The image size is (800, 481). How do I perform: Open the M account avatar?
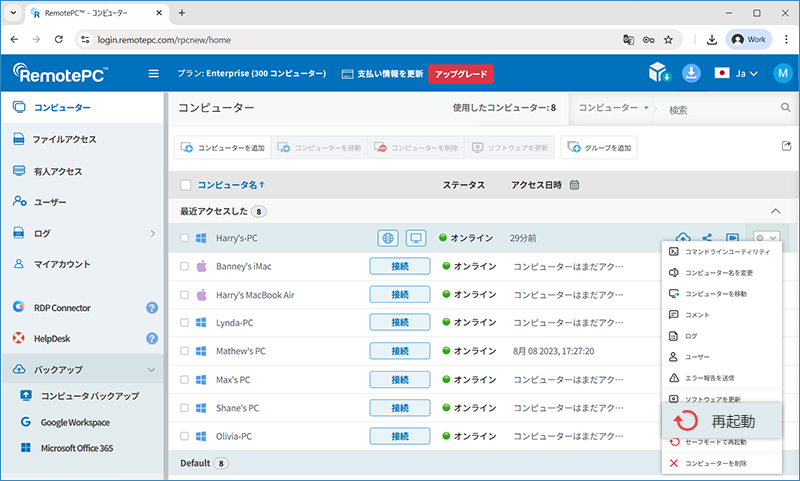point(783,73)
